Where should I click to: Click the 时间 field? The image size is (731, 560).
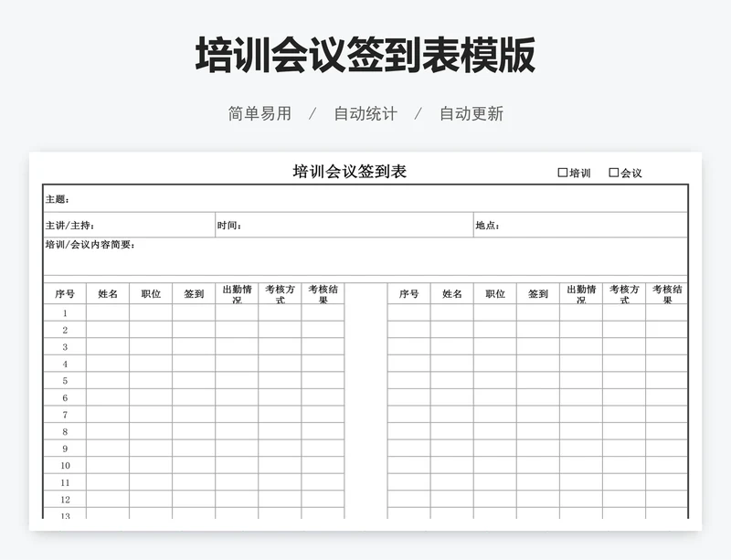point(344,226)
